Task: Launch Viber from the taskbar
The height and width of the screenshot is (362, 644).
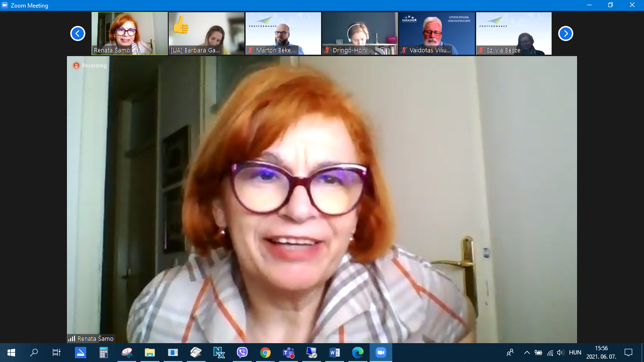Action: [242, 353]
